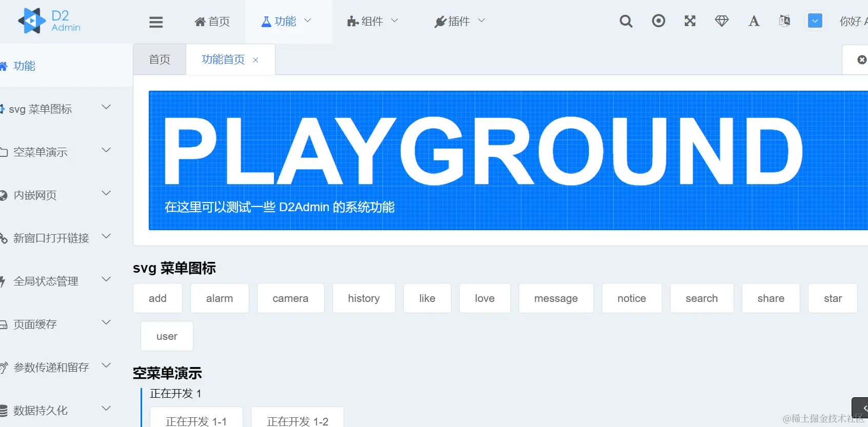Open the 参数传递和留存 sidebar item

(66, 367)
